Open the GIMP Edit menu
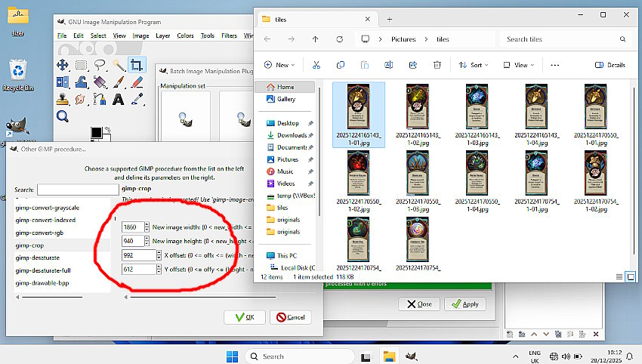 pos(79,35)
